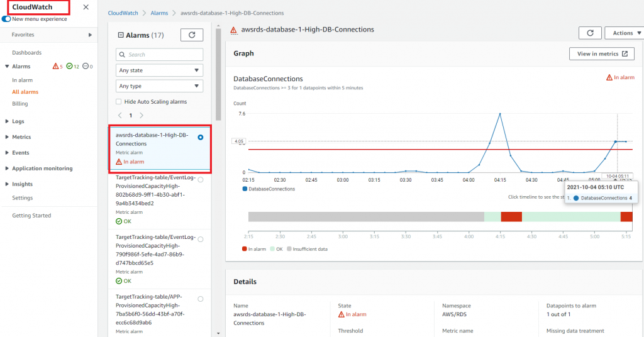Click '1 out of 1' datapoints value
Screen dimensions: 644x337
click(558, 314)
